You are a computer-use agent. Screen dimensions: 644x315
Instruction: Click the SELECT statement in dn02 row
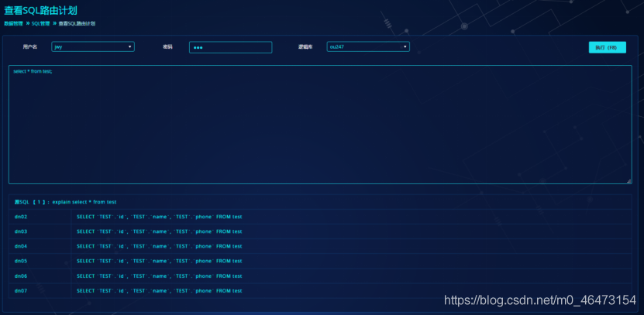(160, 217)
